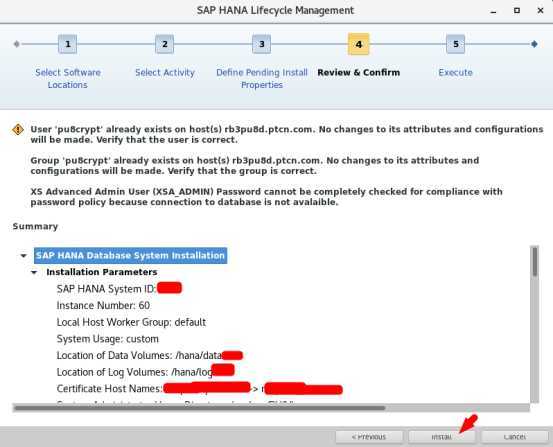Maximize the SAP HANA Lifecycle Management window
553x447 pixels.
(517, 11)
